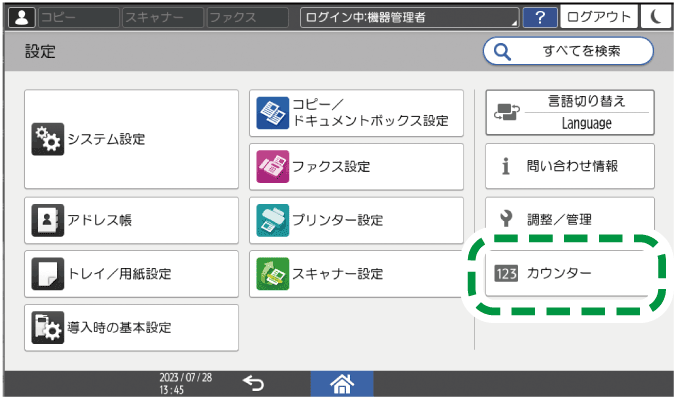Expand the ログイン中:機器管理者 status field

pos(409,17)
